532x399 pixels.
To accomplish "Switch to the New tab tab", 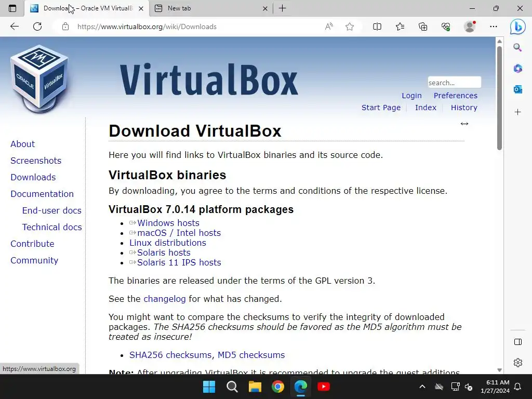I will (210, 8).
